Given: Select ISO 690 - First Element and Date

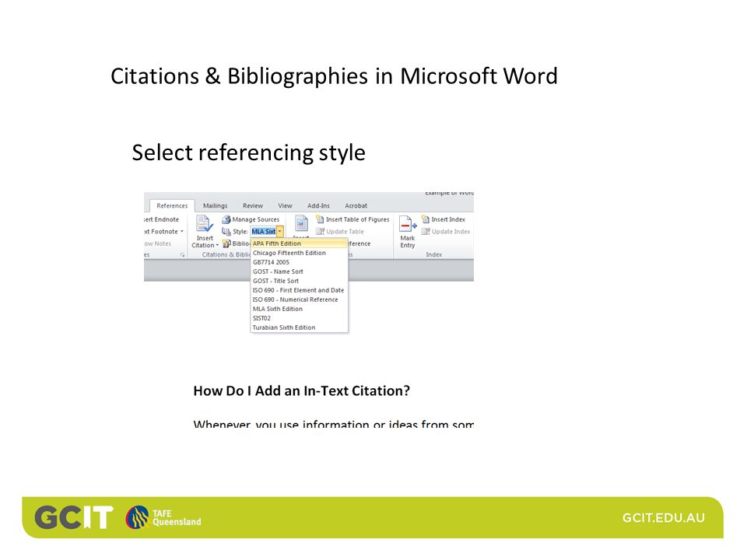Looking at the screenshot, I should click(x=299, y=290).
